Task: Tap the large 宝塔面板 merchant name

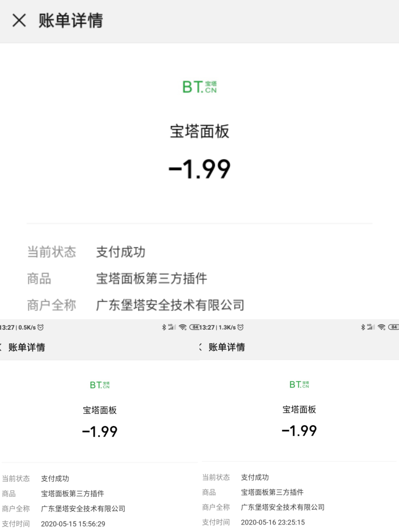Action: click(x=200, y=131)
